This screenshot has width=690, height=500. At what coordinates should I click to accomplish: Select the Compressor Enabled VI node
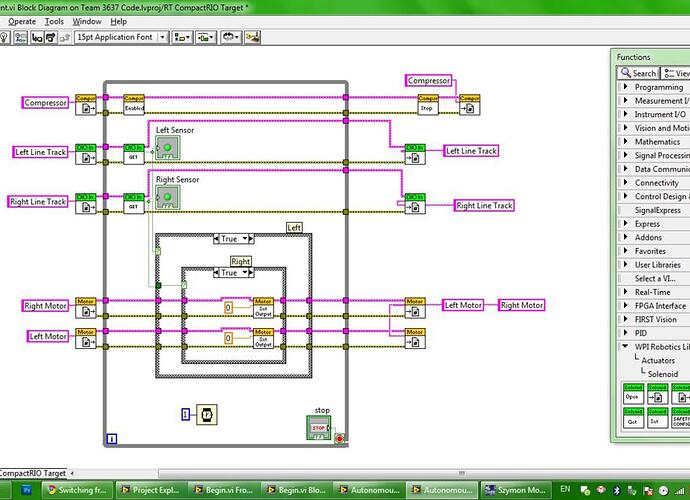(x=134, y=105)
